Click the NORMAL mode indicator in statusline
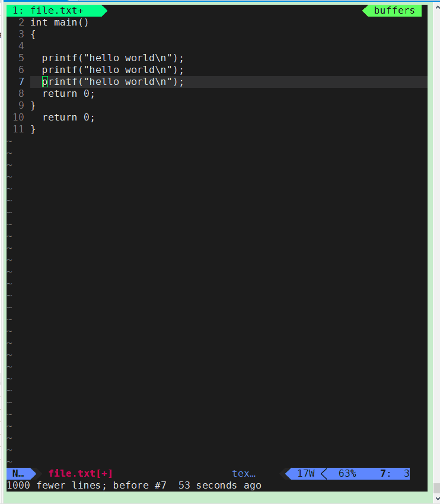 coord(18,474)
